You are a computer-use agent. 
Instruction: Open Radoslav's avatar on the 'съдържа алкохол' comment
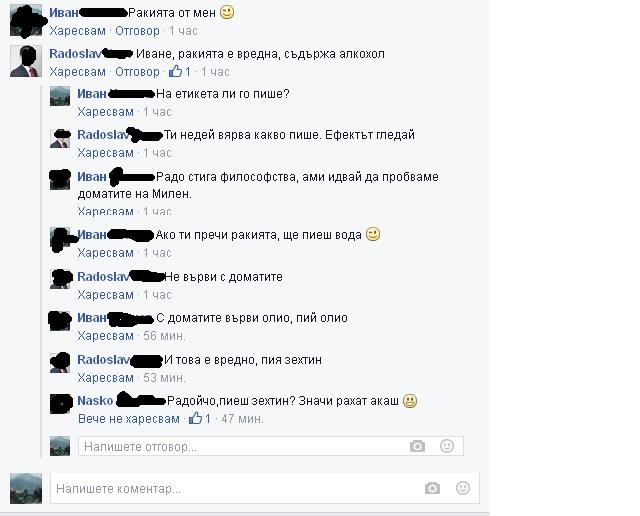point(26,61)
